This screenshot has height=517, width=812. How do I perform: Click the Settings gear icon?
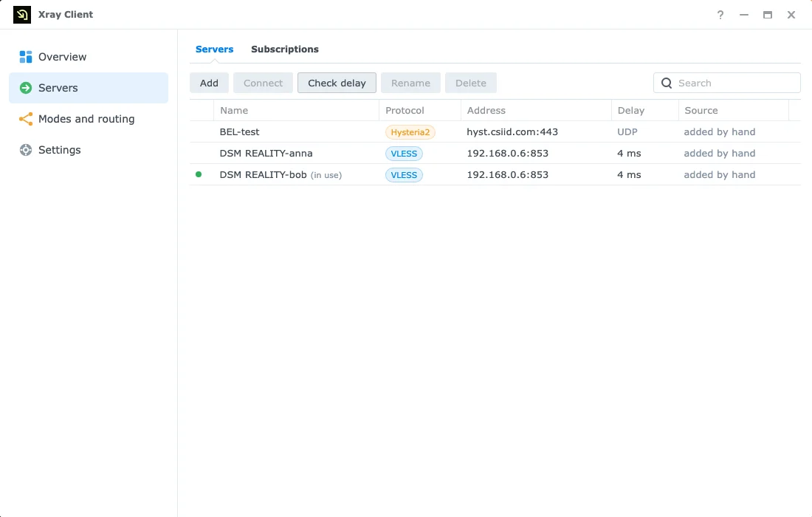(25, 150)
